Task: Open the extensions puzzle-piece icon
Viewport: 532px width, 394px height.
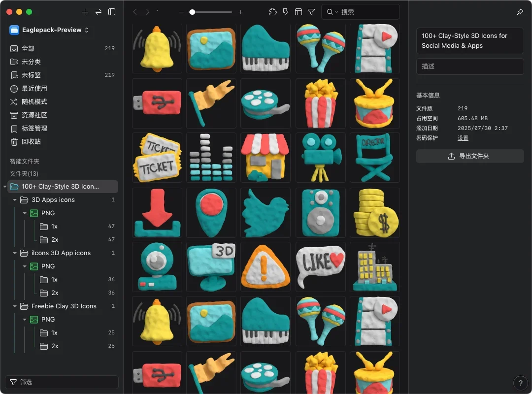Action: (x=273, y=12)
